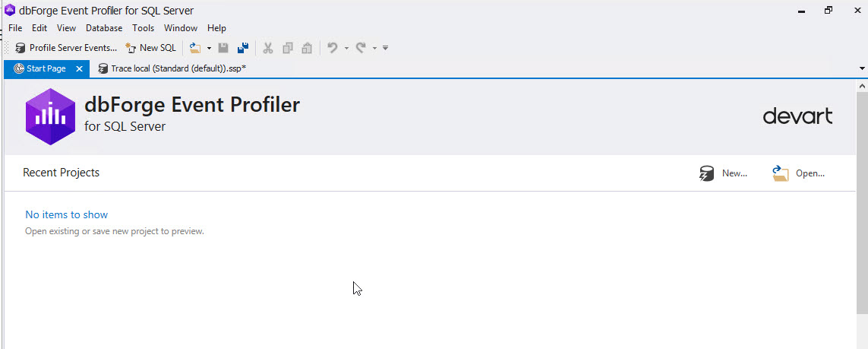Click the Redo arrow icon

point(361,48)
